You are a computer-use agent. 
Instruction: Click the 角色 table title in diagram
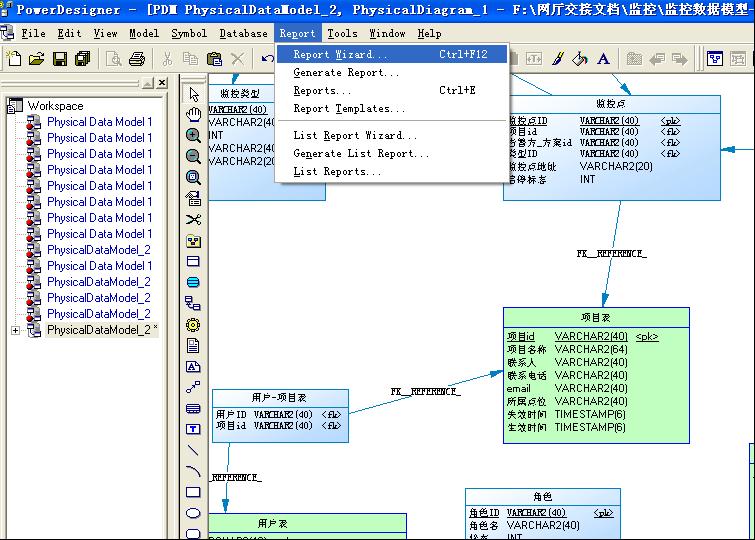(x=543, y=497)
